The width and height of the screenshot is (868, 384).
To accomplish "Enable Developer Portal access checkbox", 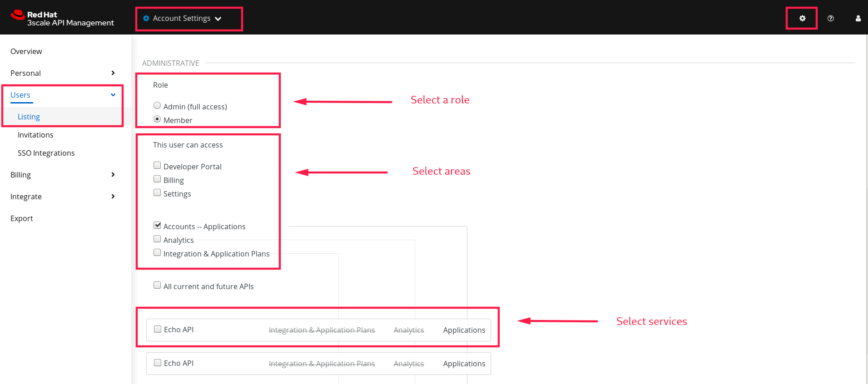I will pyautogui.click(x=157, y=166).
